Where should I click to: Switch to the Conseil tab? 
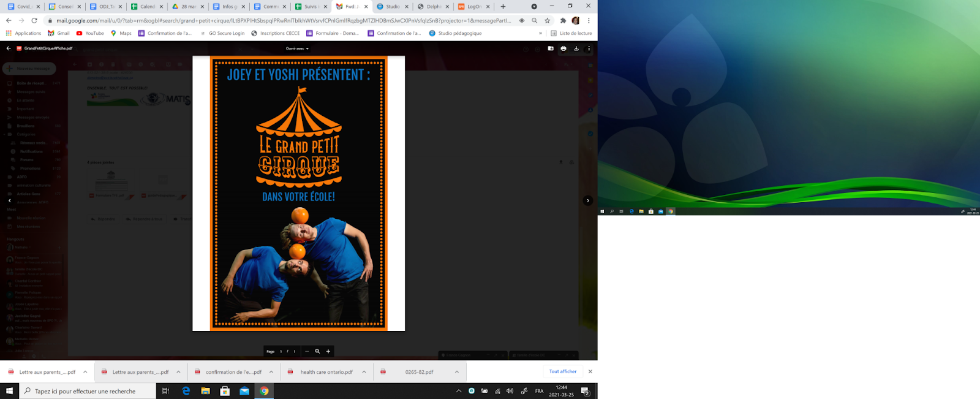65,7
